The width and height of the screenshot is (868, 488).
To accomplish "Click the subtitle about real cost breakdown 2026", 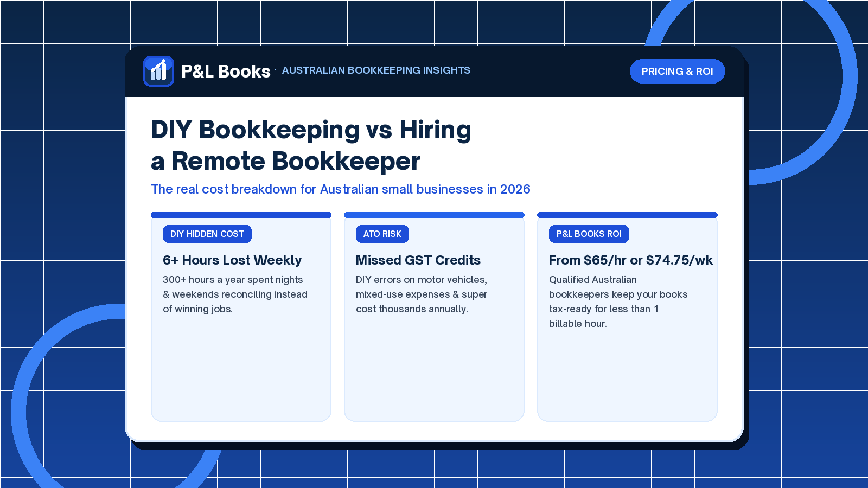I will coord(341,189).
